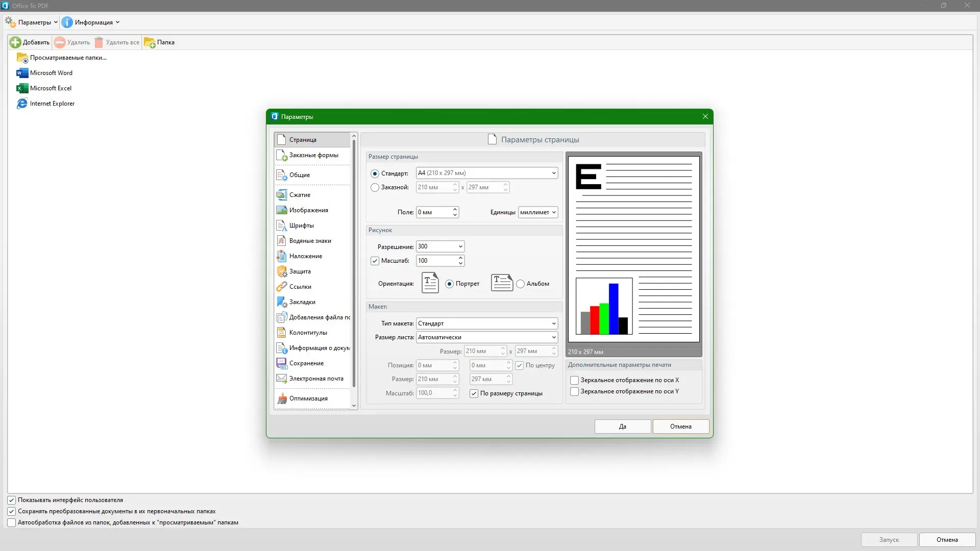
Task: Click the green Add (Добавить) plus icon
Action: pos(15,42)
